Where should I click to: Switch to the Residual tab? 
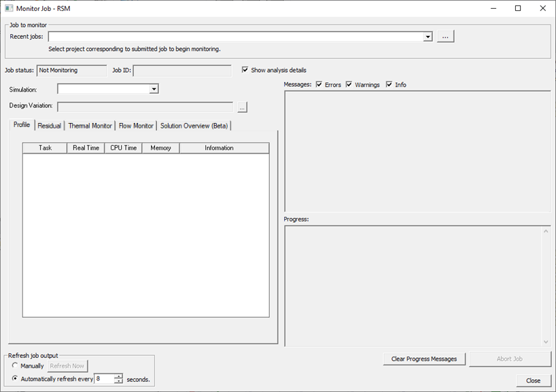[49, 125]
